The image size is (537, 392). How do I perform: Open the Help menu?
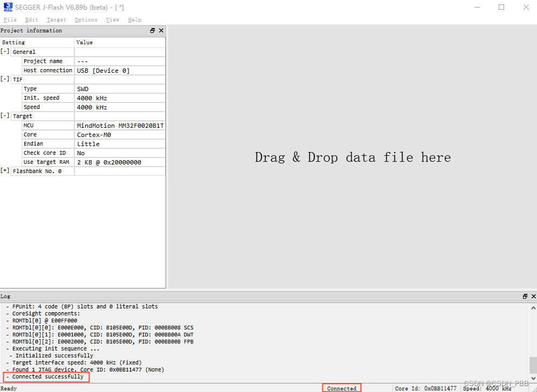[134, 19]
